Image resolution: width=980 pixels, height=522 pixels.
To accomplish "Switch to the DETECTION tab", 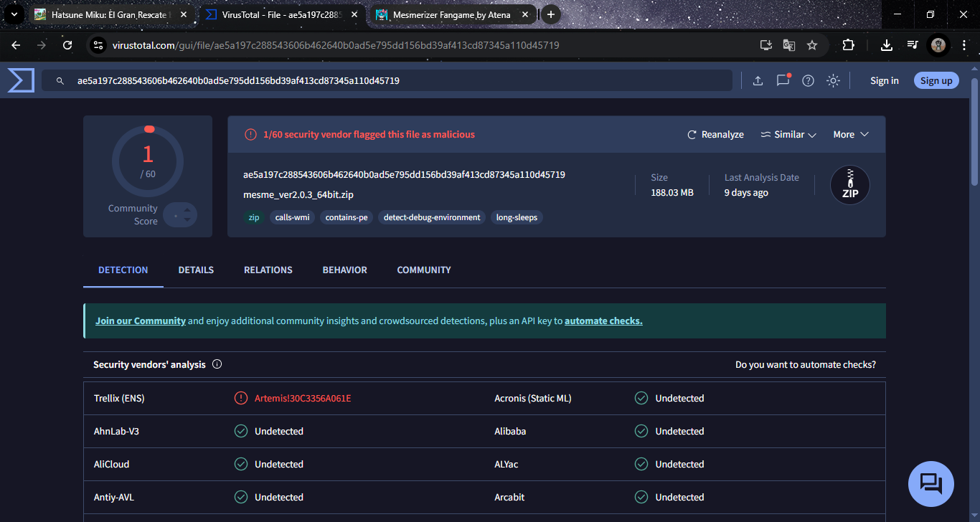I will point(123,270).
